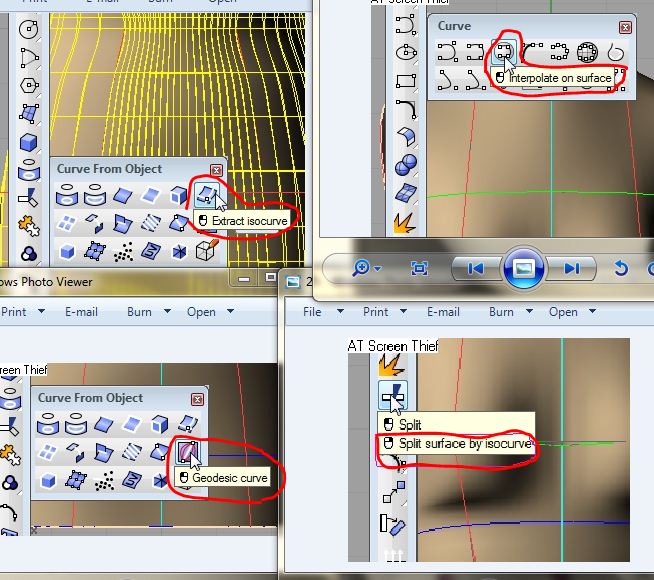Screen dimensions: 654x580
Task: Open Print in the viewer with the File menu
Action: coord(375,312)
